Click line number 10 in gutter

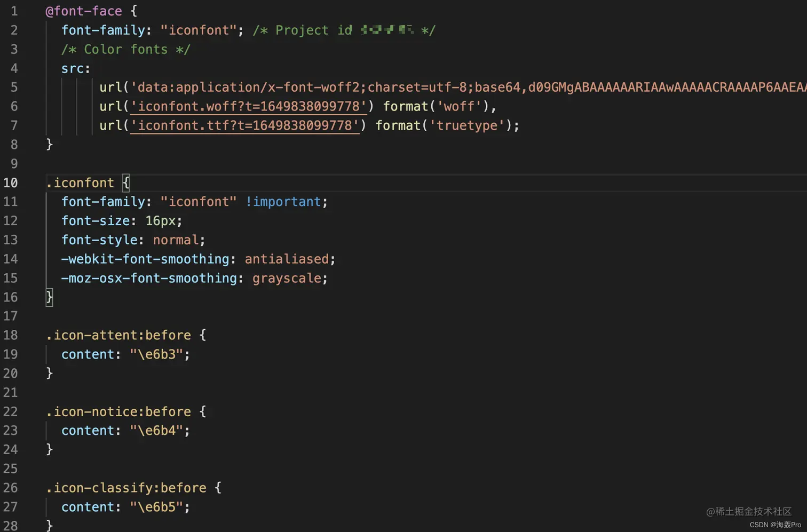point(11,182)
